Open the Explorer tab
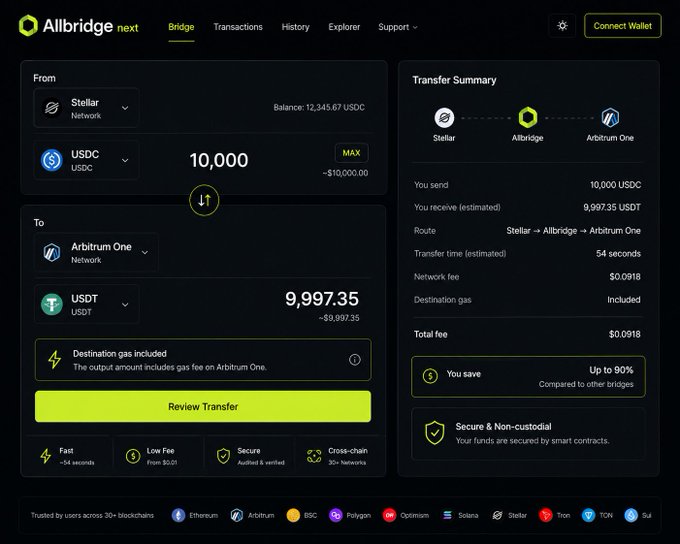This screenshot has width=680, height=544. 344,27
